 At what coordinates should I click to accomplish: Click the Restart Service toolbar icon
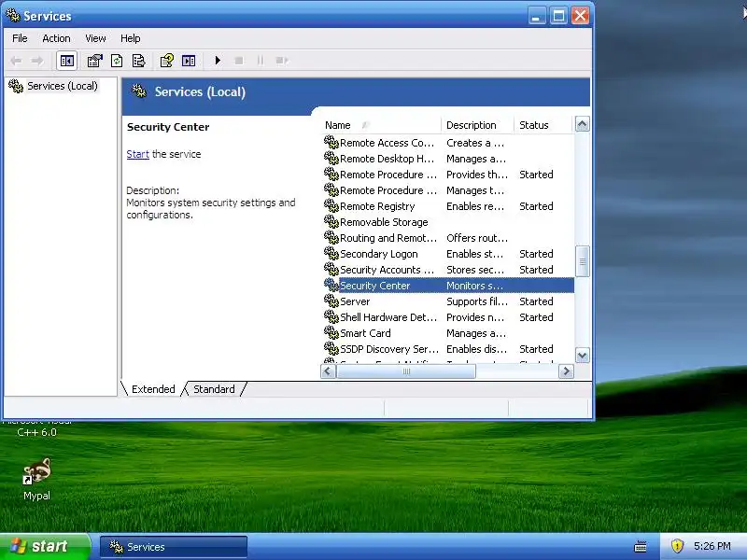pyautogui.click(x=282, y=61)
